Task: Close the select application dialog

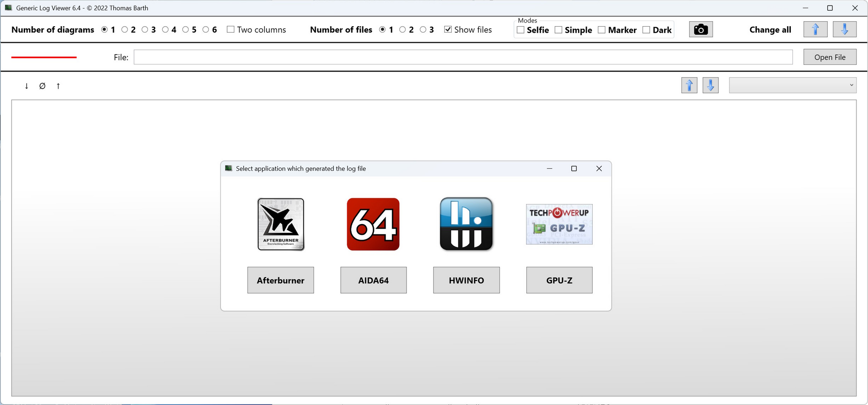Action: 599,168
